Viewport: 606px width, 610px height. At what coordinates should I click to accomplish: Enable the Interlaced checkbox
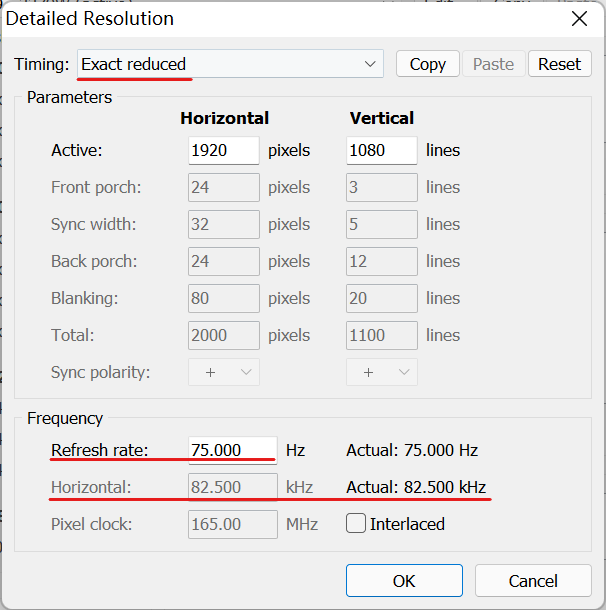click(356, 524)
